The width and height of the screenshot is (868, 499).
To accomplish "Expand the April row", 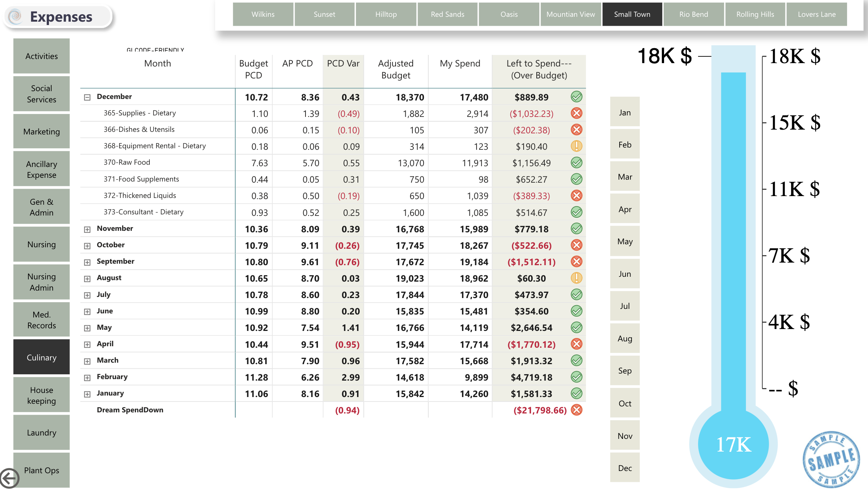I will [87, 344].
